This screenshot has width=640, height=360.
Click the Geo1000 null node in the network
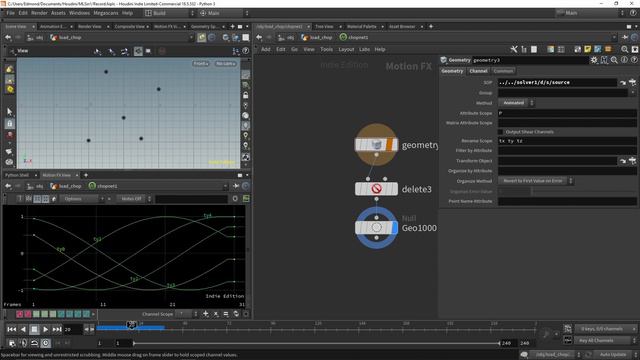coord(376,228)
